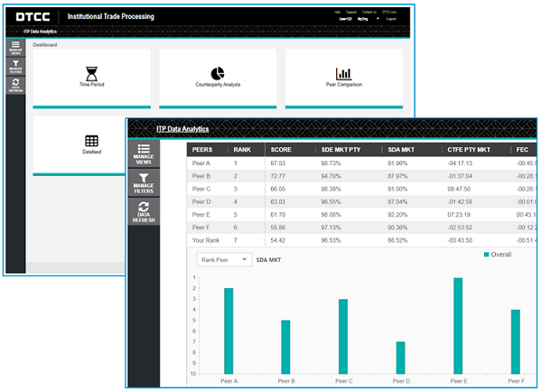Sort by the CTFE PTY MKT column header

coord(469,150)
